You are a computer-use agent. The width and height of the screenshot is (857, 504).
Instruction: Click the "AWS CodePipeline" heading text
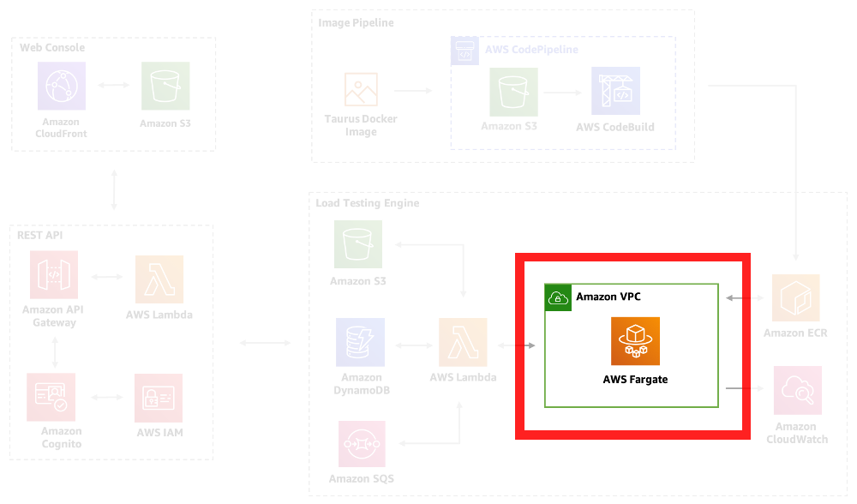pos(531,50)
